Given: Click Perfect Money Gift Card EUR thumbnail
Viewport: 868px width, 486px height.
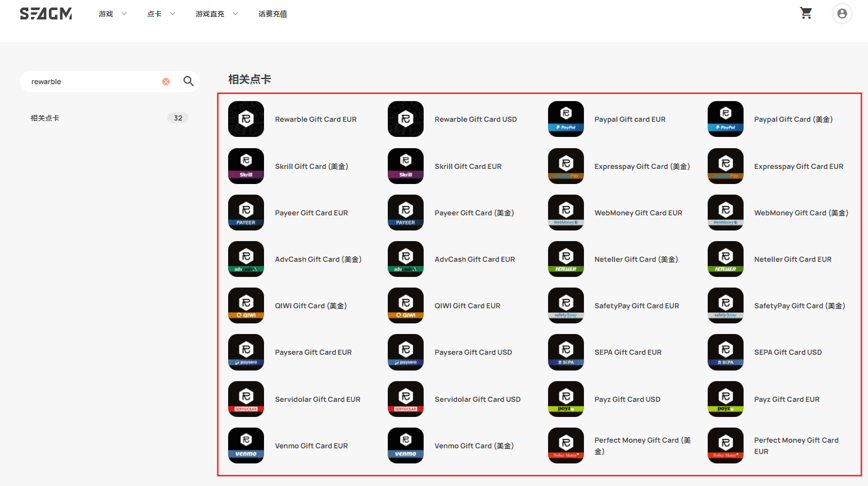Looking at the screenshot, I should tap(725, 446).
